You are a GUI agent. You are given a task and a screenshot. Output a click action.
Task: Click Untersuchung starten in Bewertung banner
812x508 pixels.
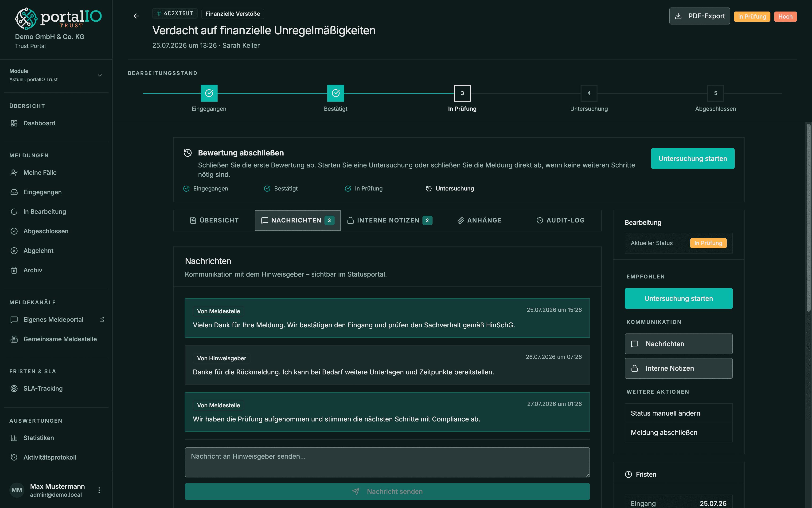click(x=693, y=159)
